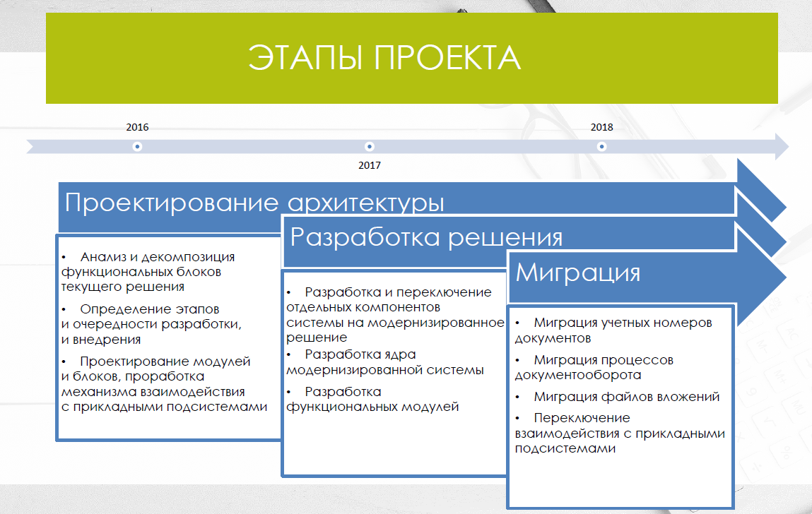This screenshot has height=514, width=812.
Task: Select the 2017 timeline marker dot
Action: (369, 147)
